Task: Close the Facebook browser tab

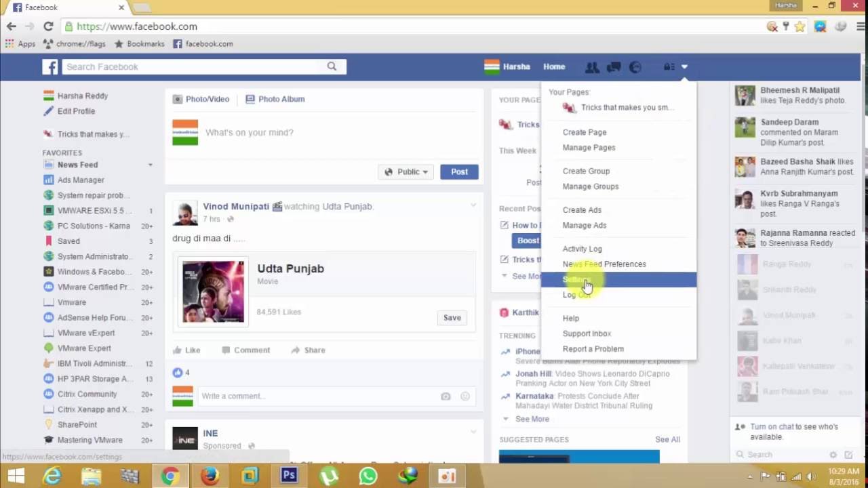Action: (x=121, y=7)
